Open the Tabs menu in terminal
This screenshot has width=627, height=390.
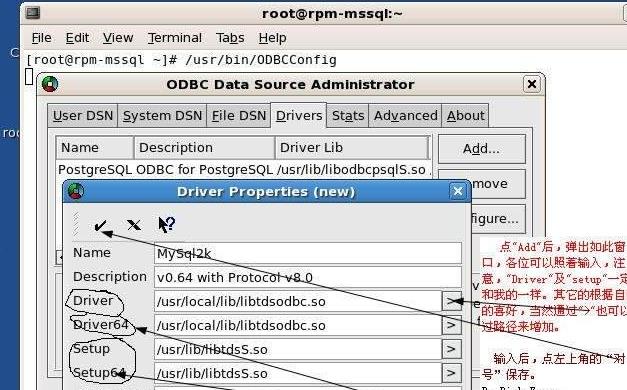(x=230, y=38)
